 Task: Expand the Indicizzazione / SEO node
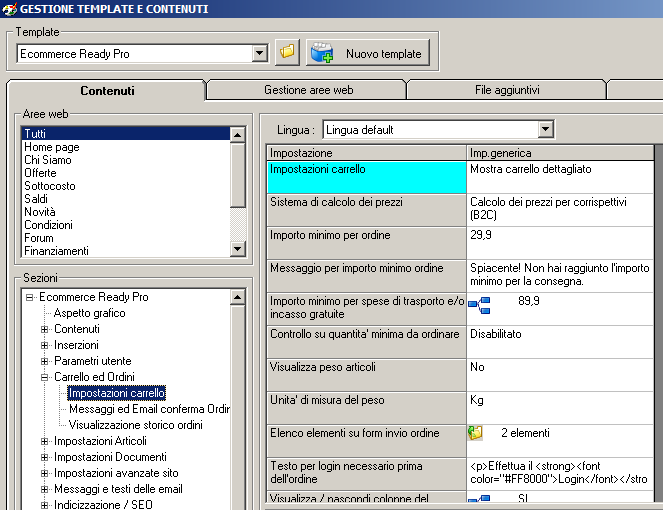click(44, 505)
